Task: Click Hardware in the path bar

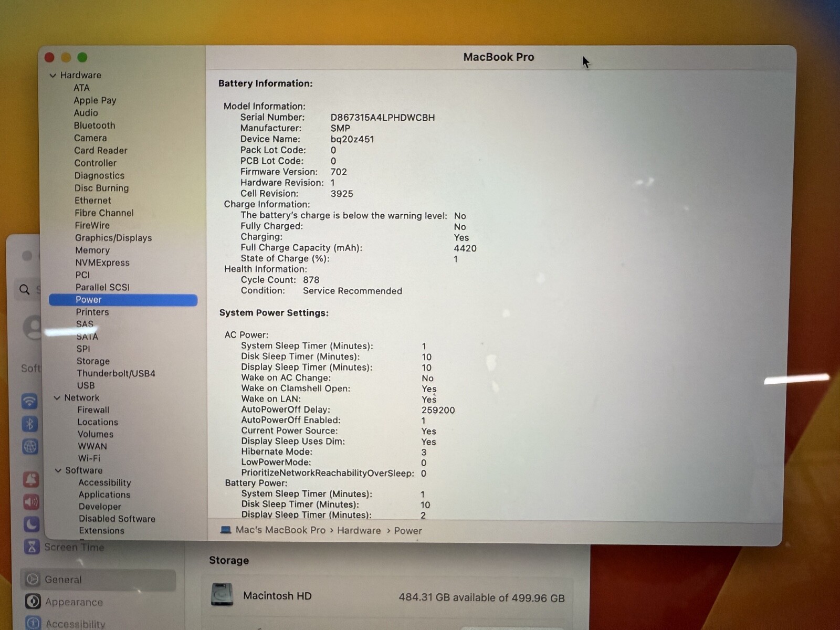Action: (x=359, y=530)
